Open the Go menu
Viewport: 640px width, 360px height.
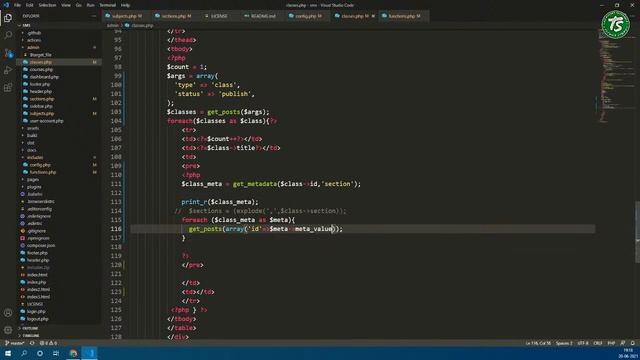[78, 5]
